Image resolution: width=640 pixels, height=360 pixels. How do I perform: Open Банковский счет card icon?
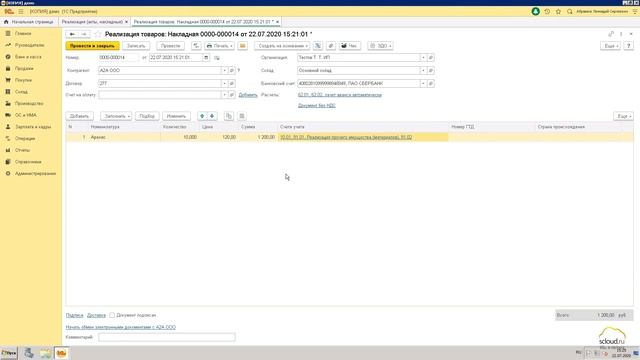pos(431,83)
